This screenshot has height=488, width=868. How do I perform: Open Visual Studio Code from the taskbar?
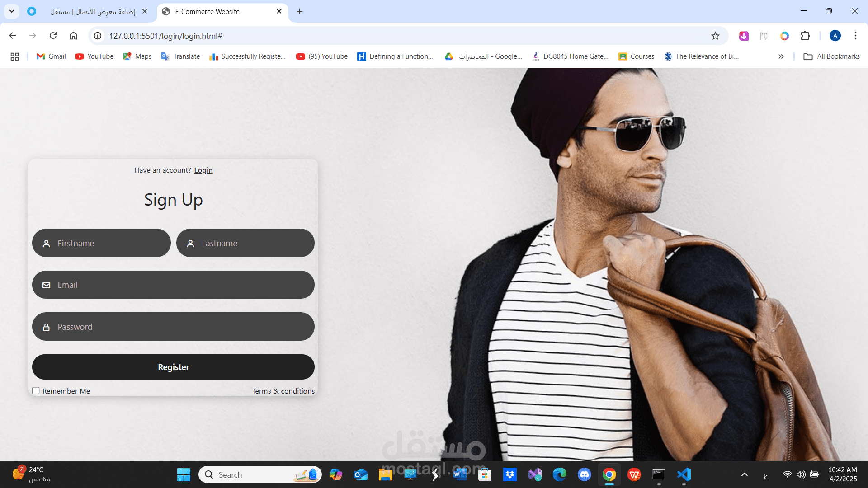[x=684, y=474]
